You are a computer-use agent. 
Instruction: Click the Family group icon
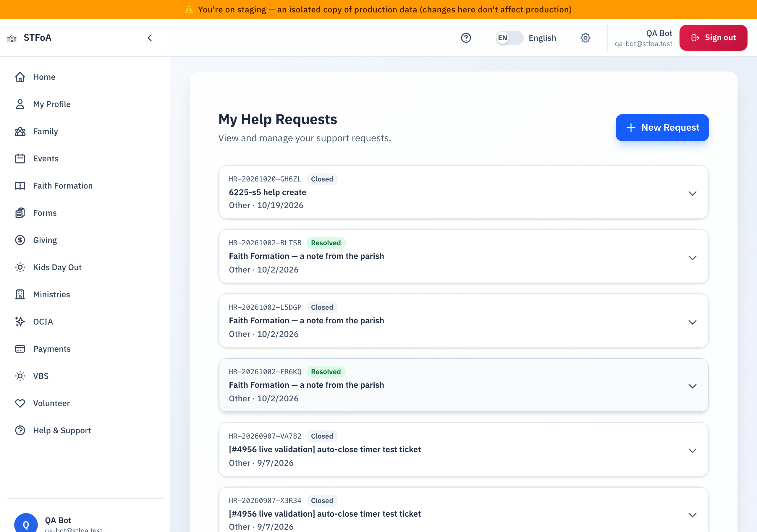click(20, 131)
